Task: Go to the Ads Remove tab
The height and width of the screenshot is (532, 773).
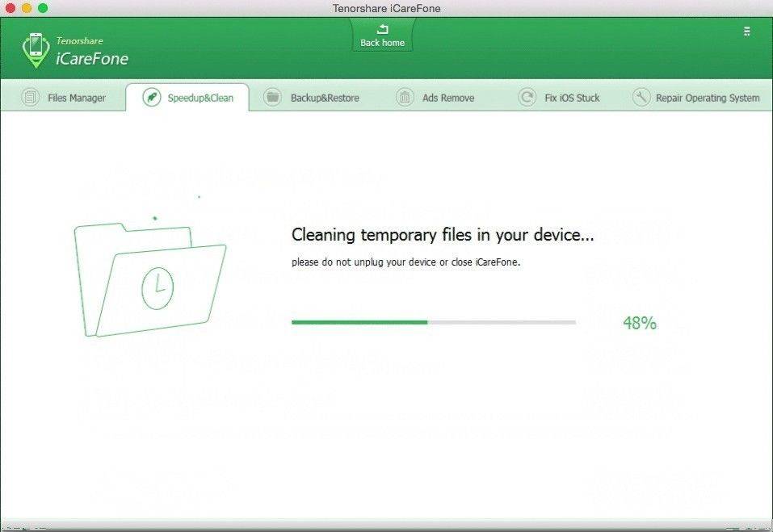Action: coord(435,98)
